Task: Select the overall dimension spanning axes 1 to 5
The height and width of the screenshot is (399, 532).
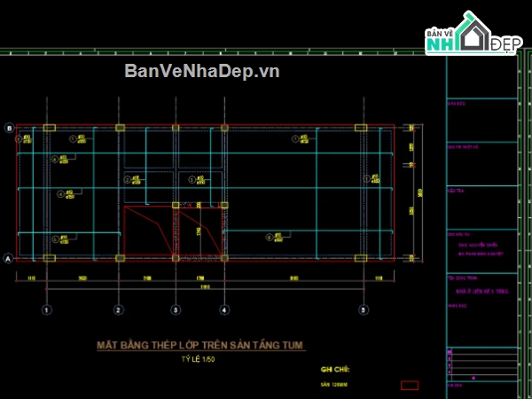Action: coord(206,287)
